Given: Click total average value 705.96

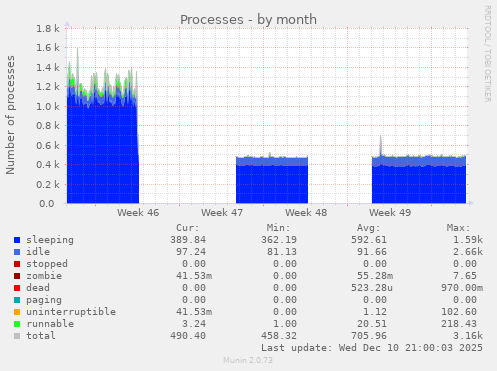Looking at the screenshot, I should click(x=369, y=336).
